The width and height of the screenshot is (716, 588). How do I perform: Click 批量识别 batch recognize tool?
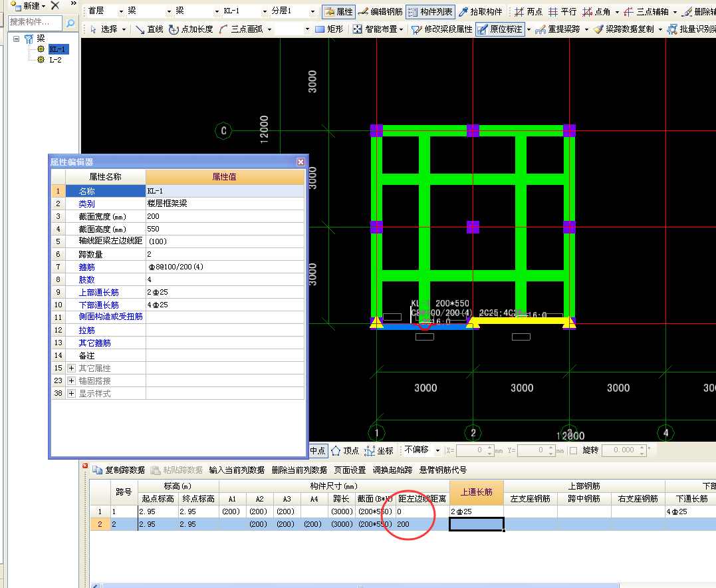pos(691,29)
